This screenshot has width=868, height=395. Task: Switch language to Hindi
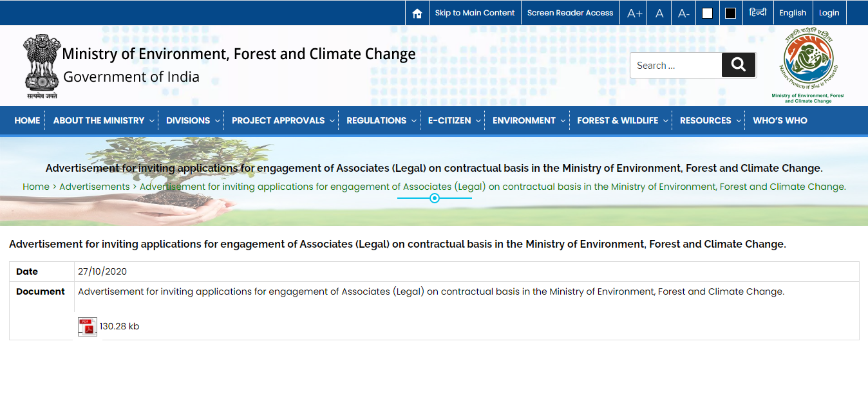click(757, 12)
